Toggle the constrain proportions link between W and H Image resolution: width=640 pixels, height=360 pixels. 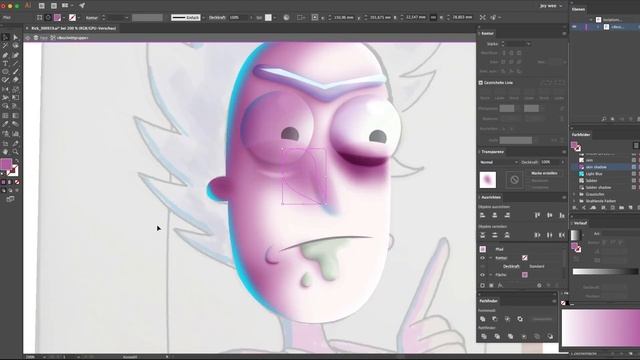(x=433, y=18)
